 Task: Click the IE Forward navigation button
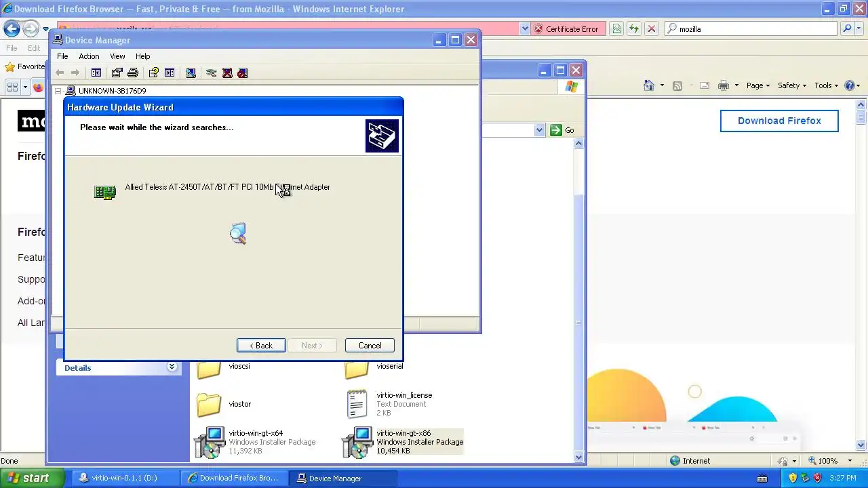31,28
